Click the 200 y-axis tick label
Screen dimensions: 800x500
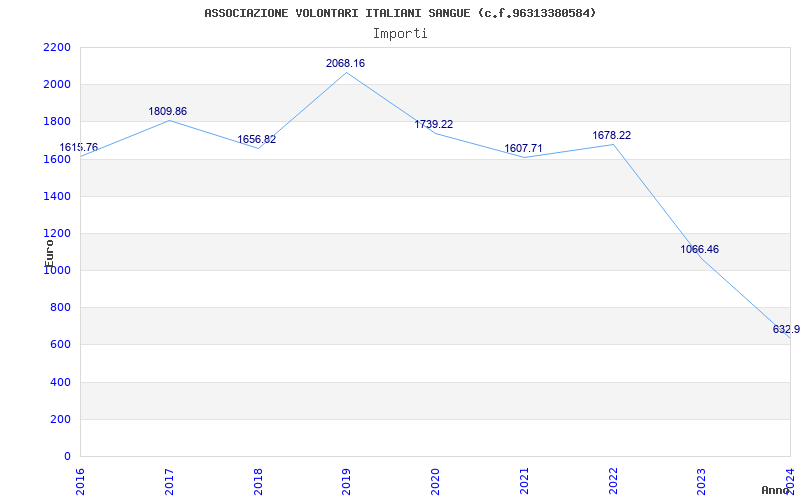[x=61, y=419]
